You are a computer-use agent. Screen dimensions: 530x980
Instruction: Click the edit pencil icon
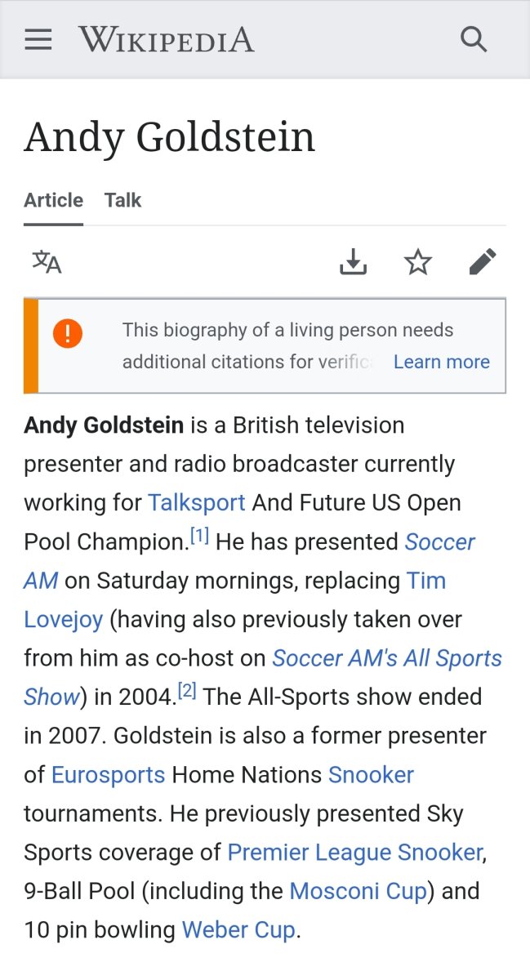[483, 262]
